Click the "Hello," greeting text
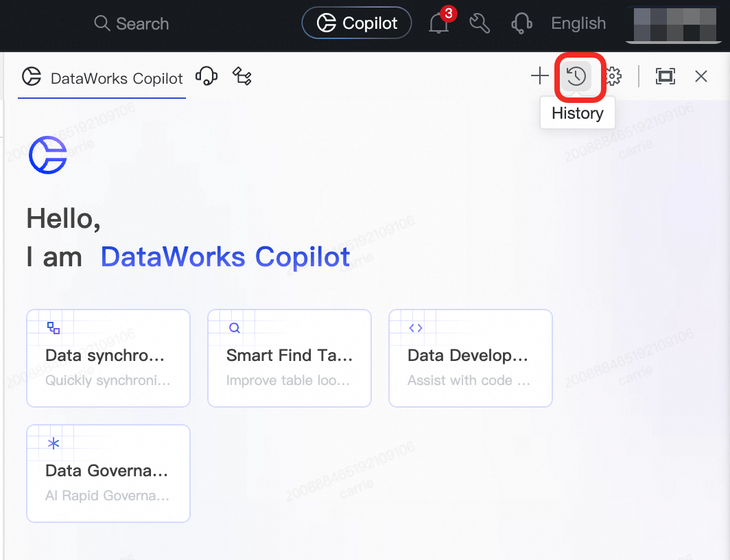This screenshot has width=730, height=560. (63, 218)
